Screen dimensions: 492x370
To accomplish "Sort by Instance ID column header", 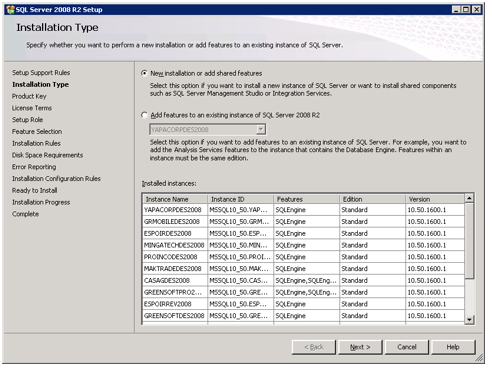I will [x=240, y=199].
